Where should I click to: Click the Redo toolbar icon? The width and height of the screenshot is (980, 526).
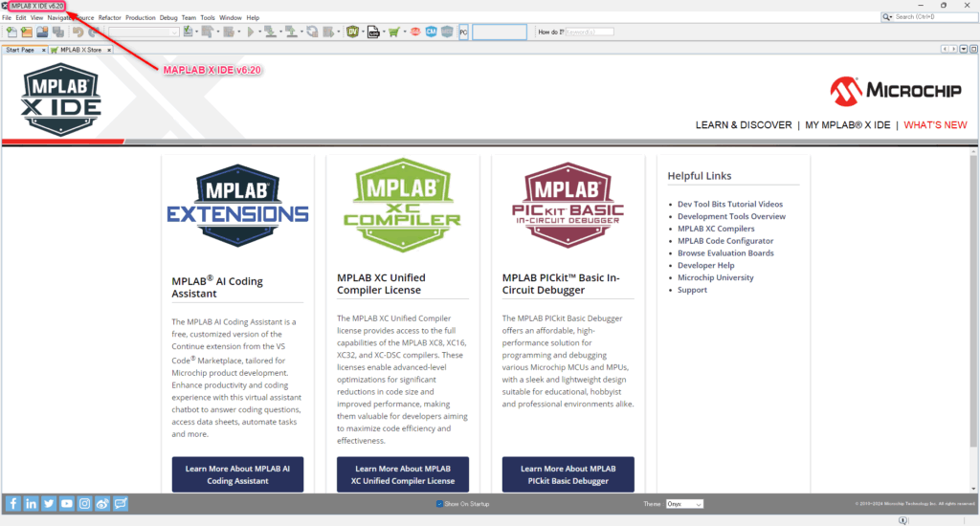coord(94,32)
